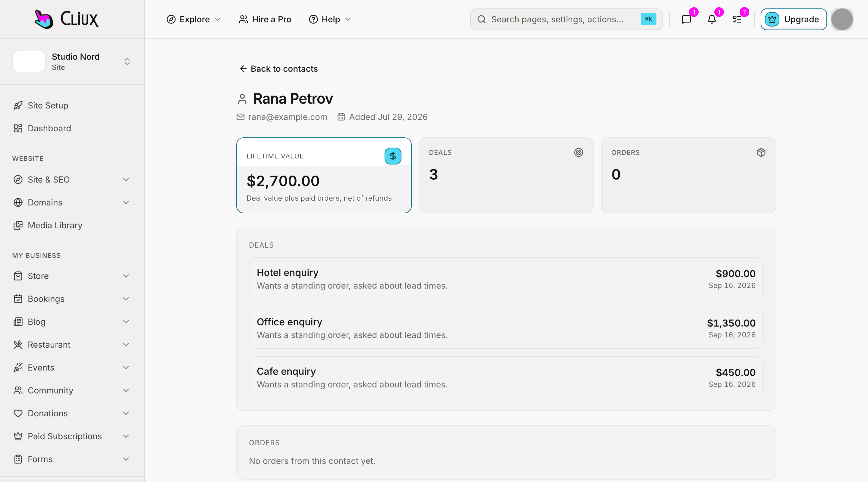Go to Dashboard in the sidebar
The image size is (868, 482).
(x=72, y=128)
